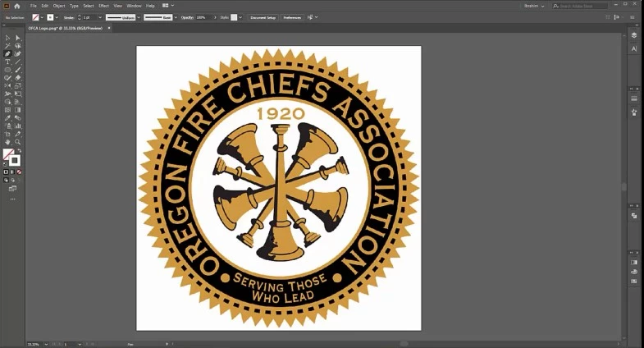The width and height of the screenshot is (644, 348).
Task: Open the Select menu
Action: tap(89, 7)
